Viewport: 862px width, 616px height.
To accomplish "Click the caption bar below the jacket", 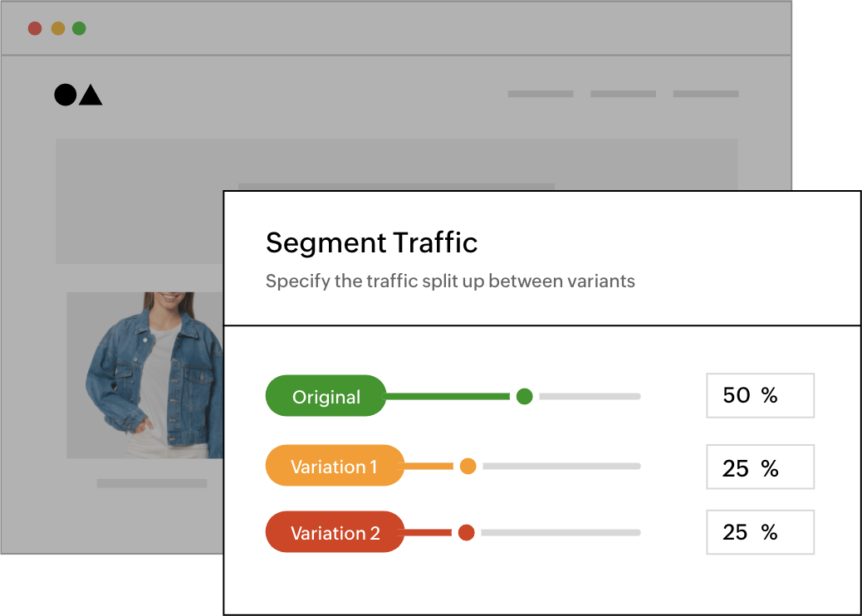I will click(152, 483).
